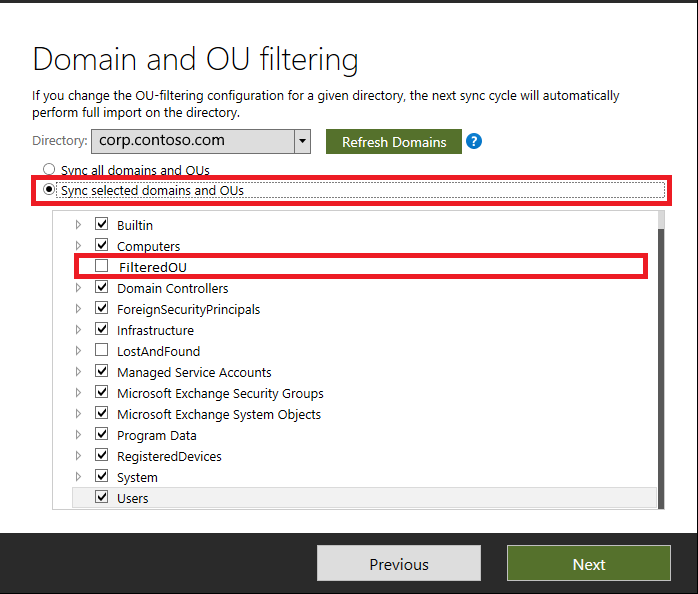The image size is (698, 594).
Task: Uncheck the Program Data checkbox
Action: pyautogui.click(x=101, y=434)
